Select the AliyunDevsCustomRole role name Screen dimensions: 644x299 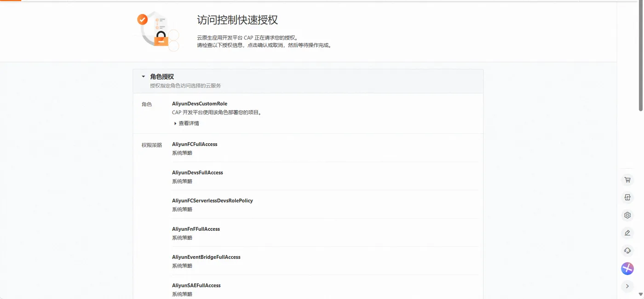200,104
